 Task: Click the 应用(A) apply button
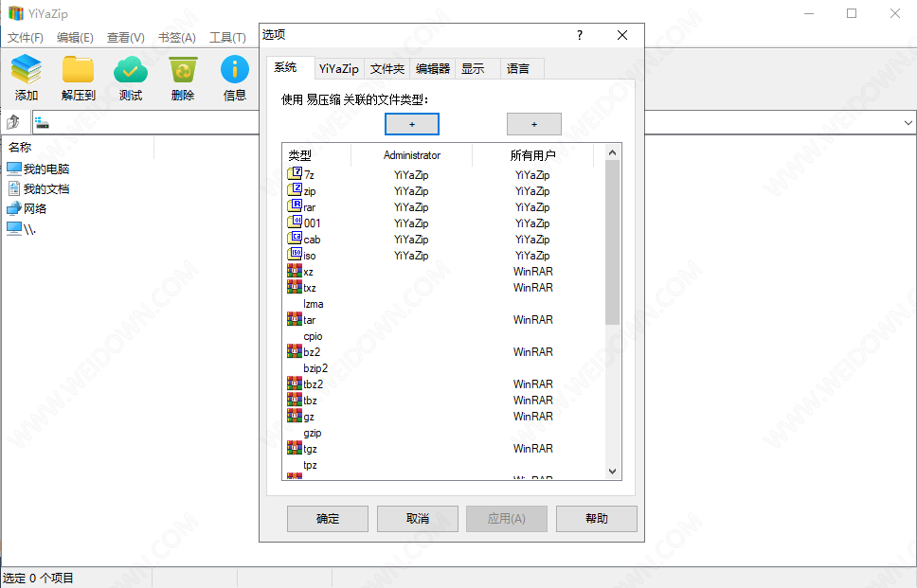point(507,519)
